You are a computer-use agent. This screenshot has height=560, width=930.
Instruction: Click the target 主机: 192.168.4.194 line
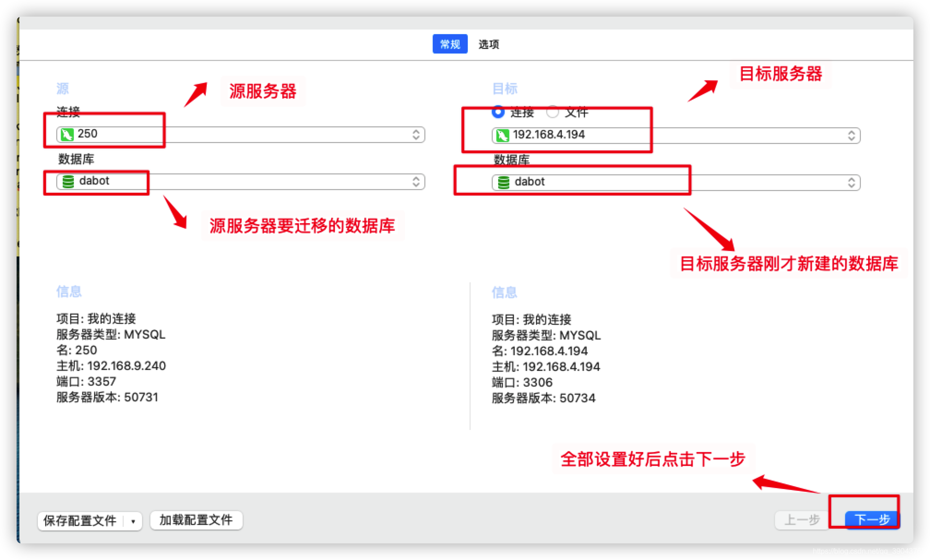(x=546, y=367)
